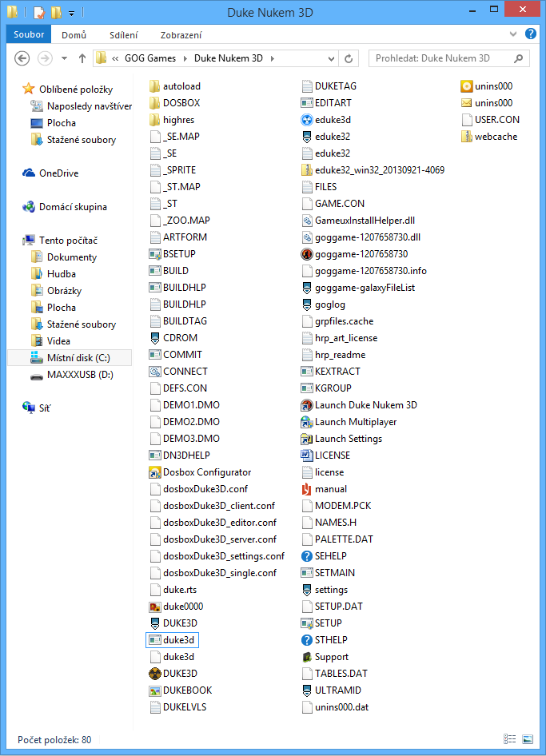Switch to large icons view in status bar

[x=528, y=739]
